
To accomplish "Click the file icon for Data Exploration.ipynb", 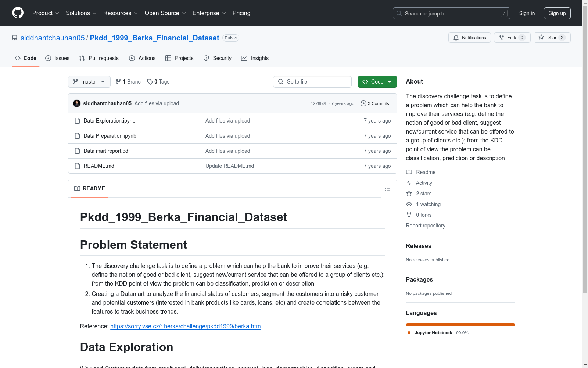I will click(77, 121).
